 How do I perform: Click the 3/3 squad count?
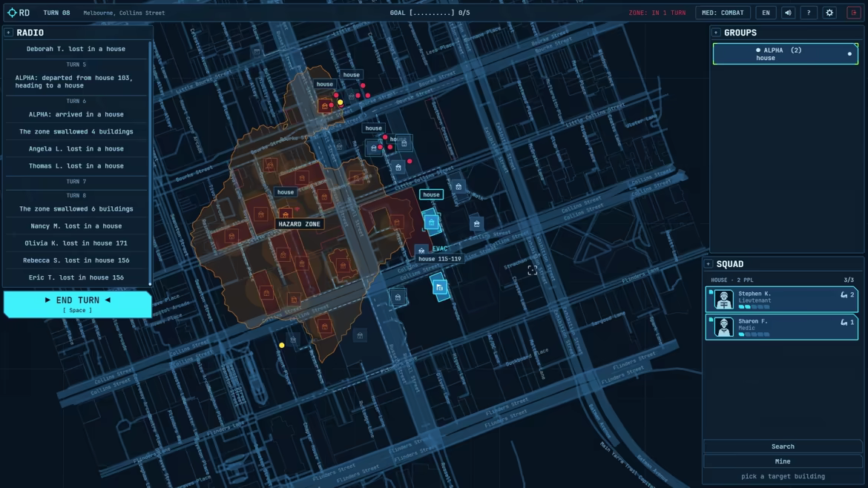849,280
